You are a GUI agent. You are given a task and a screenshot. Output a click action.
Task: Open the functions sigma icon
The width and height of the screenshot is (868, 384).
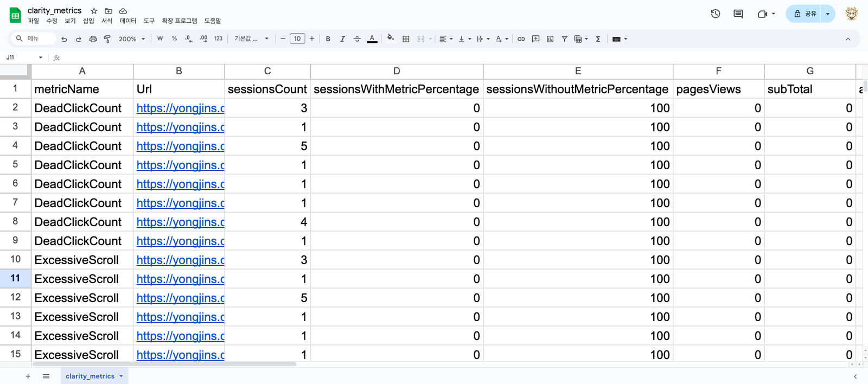[x=598, y=39]
